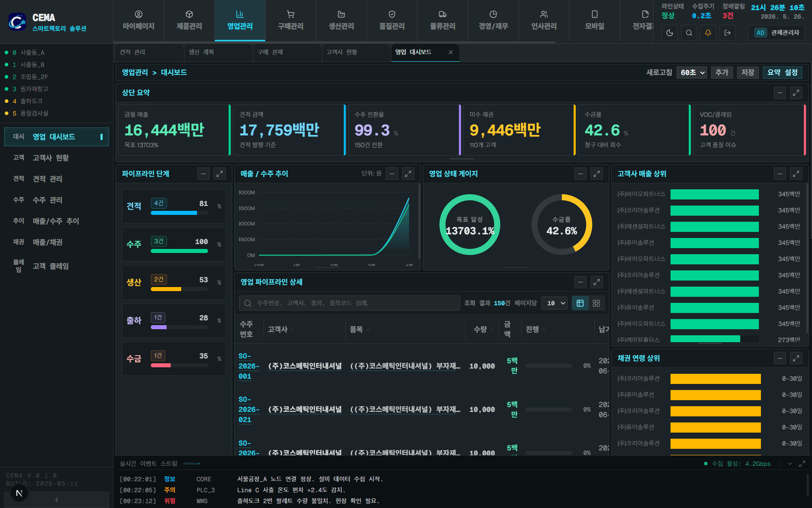Open 품질관리 shield icon menu
The width and height of the screenshot is (812, 508).
pos(392,20)
